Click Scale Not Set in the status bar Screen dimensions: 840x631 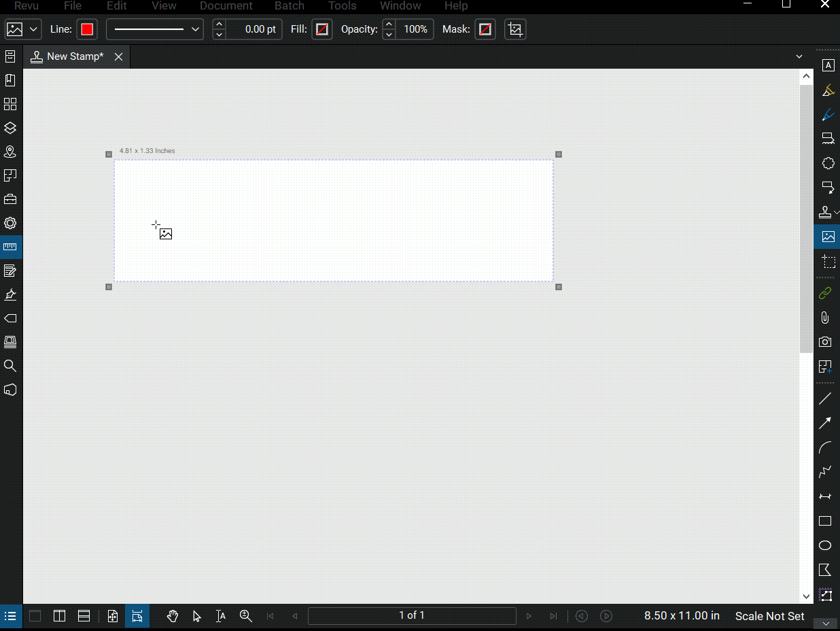[769, 616]
